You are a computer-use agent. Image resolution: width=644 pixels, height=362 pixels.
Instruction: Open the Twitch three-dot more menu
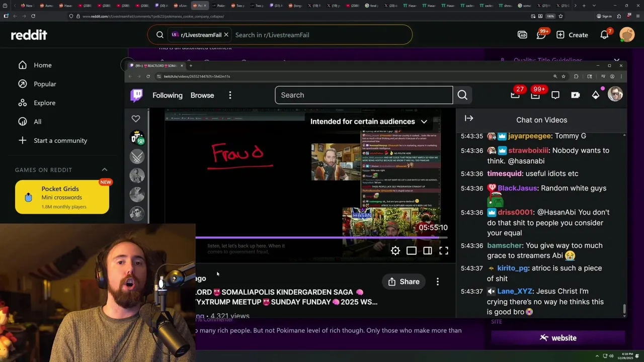tap(230, 95)
